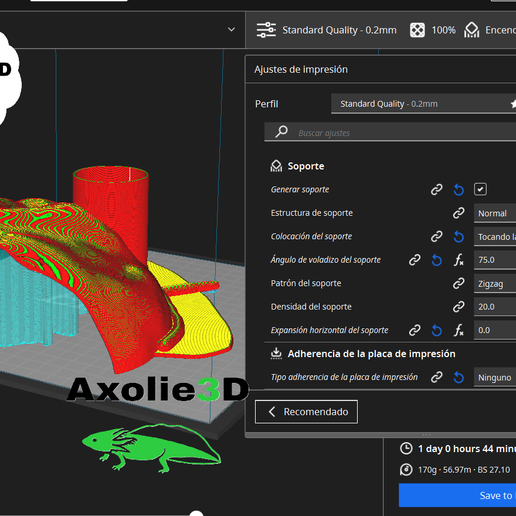Click the magnifier icon in search box

tap(282, 132)
